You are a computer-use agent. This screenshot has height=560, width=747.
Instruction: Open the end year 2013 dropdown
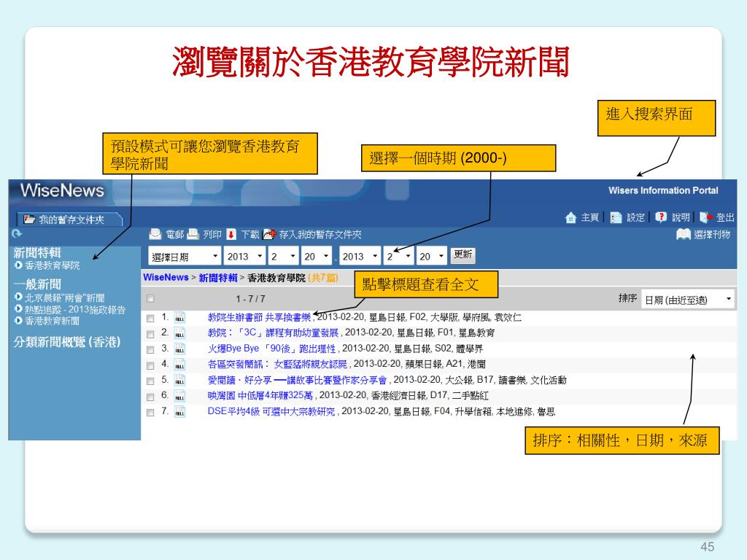(x=360, y=256)
